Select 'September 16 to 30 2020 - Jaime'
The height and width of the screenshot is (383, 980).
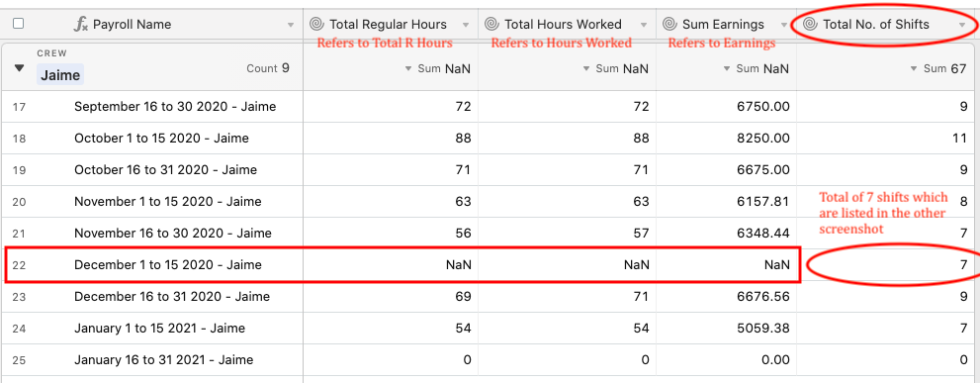click(x=175, y=107)
